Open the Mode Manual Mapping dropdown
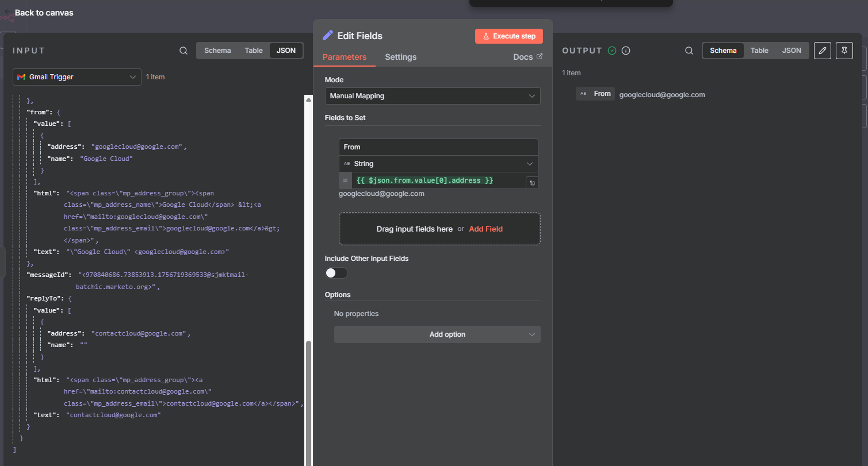868x466 pixels. 432,96
